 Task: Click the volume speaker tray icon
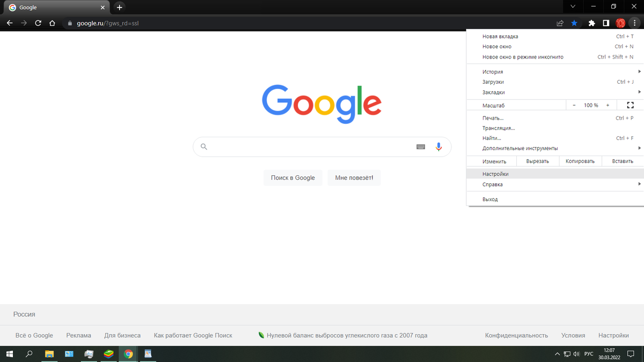[x=576, y=354]
